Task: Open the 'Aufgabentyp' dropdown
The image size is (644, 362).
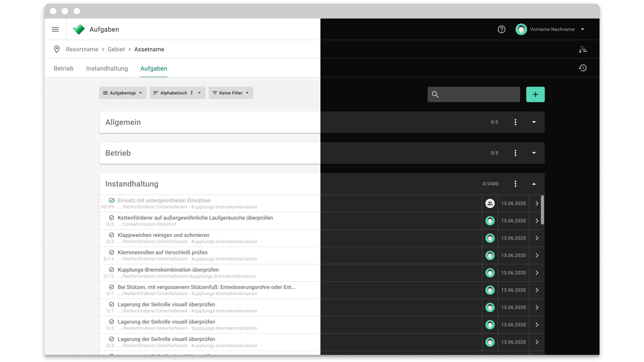Action: pyautogui.click(x=123, y=93)
